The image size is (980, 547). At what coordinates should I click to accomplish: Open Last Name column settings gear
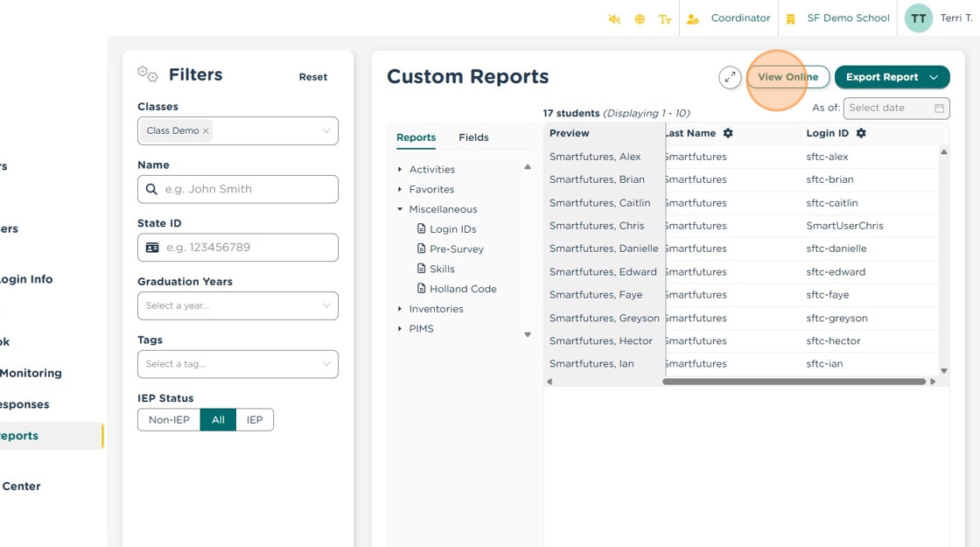[728, 133]
